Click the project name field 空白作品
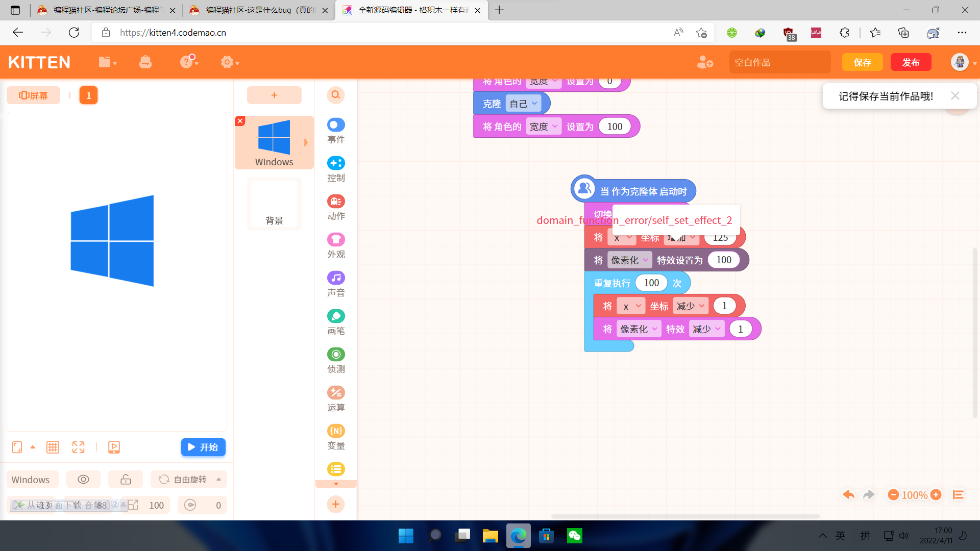The image size is (980, 551). (x=780, y=62)
